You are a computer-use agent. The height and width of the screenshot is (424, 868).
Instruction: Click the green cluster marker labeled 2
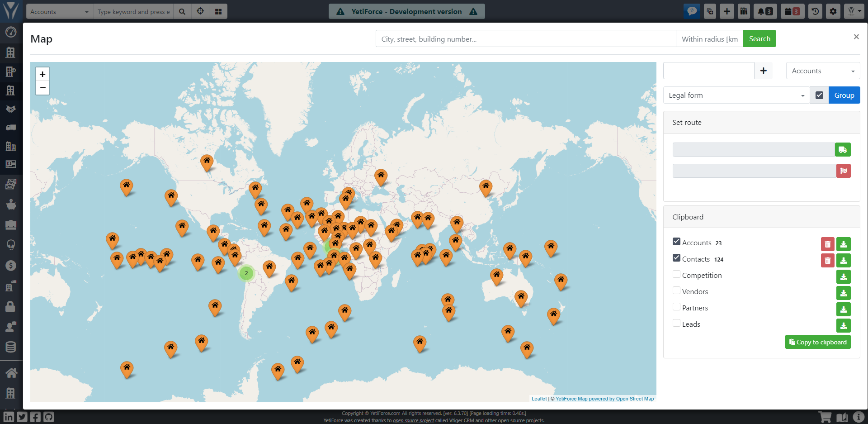[x=246, y=273]
